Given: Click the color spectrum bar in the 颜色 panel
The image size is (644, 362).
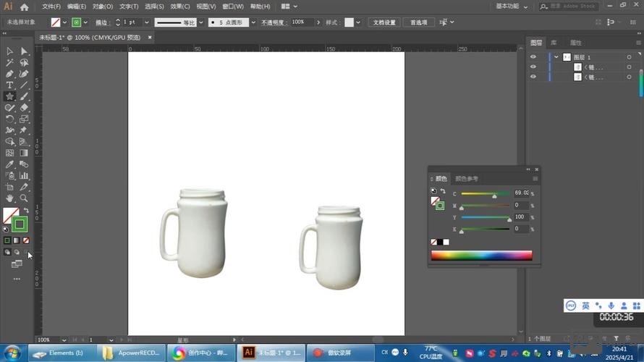Looking at the screenshot, I should point(481,255).
